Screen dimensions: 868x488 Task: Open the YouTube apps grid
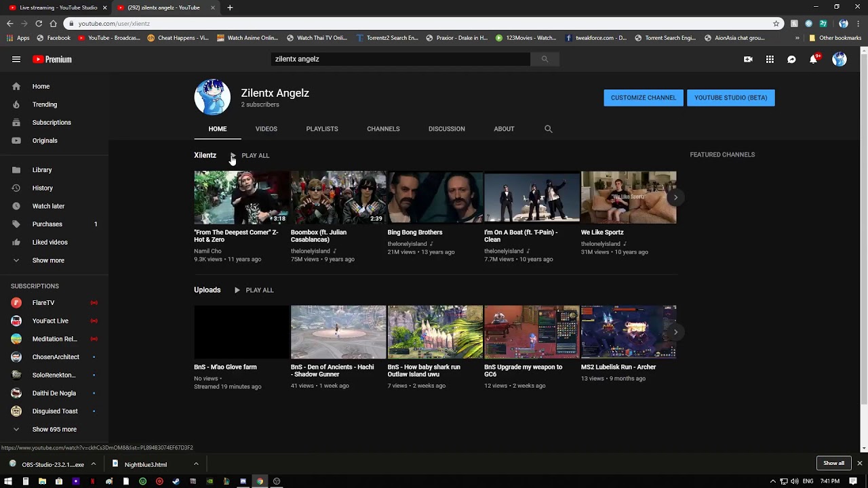point(770,60)
